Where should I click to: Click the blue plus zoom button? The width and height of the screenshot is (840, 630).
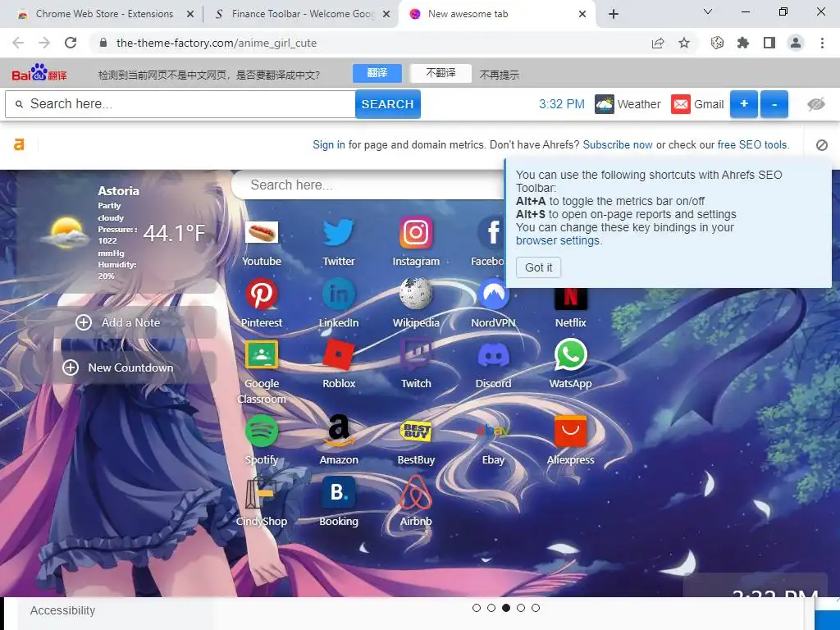tap(744, 104)
